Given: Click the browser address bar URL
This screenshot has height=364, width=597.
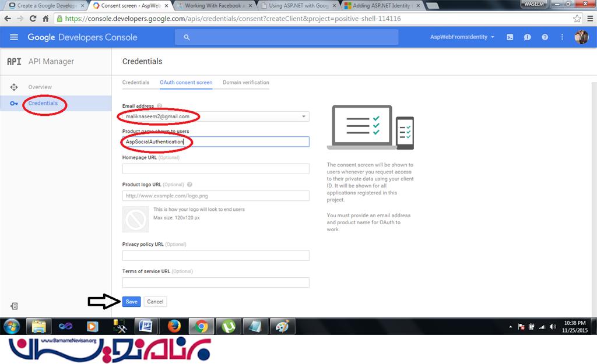Looking at the screenshot, I should 233,19.
